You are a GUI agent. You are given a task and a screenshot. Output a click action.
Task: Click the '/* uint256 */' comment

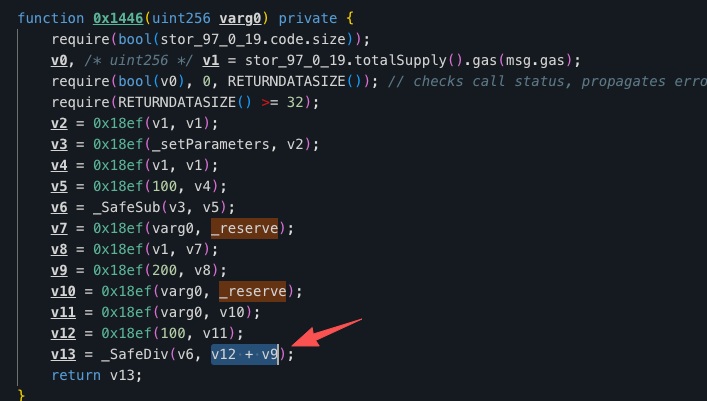[x=139, y=60]
